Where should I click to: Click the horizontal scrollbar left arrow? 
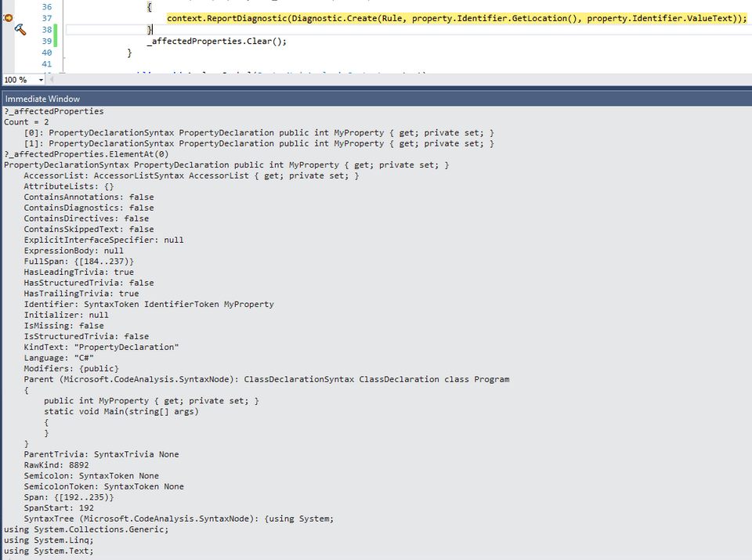point(52,80)
